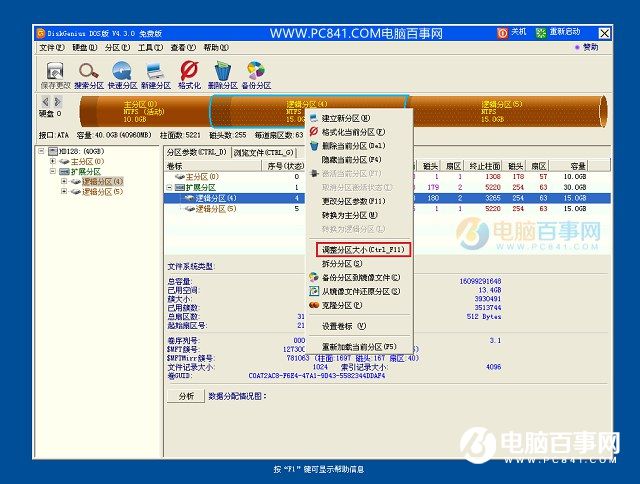Click the 主分区(0) segment on disk bar

coord(144,111)
